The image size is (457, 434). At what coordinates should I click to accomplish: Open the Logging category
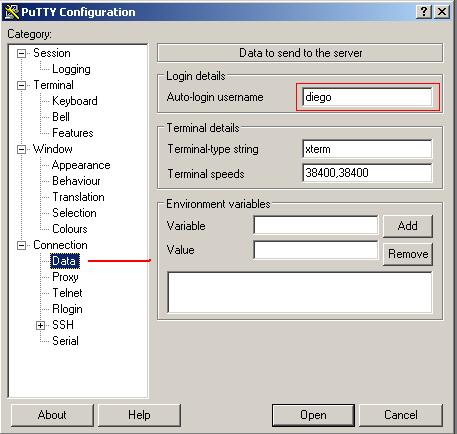(71, 69)
